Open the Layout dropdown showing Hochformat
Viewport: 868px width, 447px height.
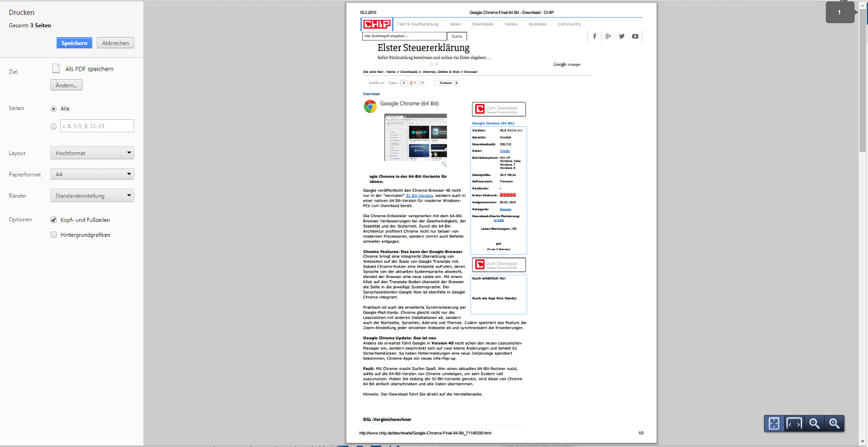click(x=92, y=153)
